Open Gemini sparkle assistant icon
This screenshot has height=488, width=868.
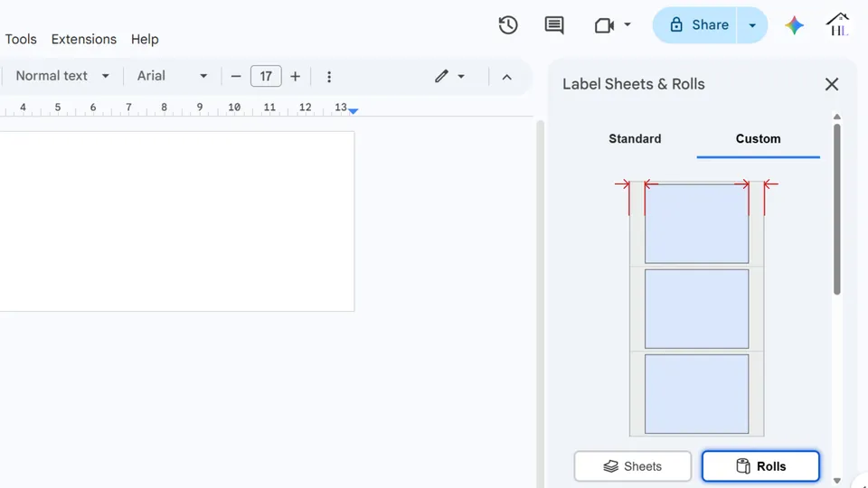[794, 25]
